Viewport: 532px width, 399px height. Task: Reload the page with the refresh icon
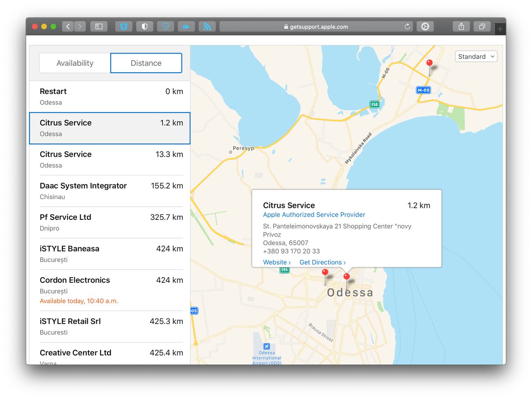pos(407,27)
